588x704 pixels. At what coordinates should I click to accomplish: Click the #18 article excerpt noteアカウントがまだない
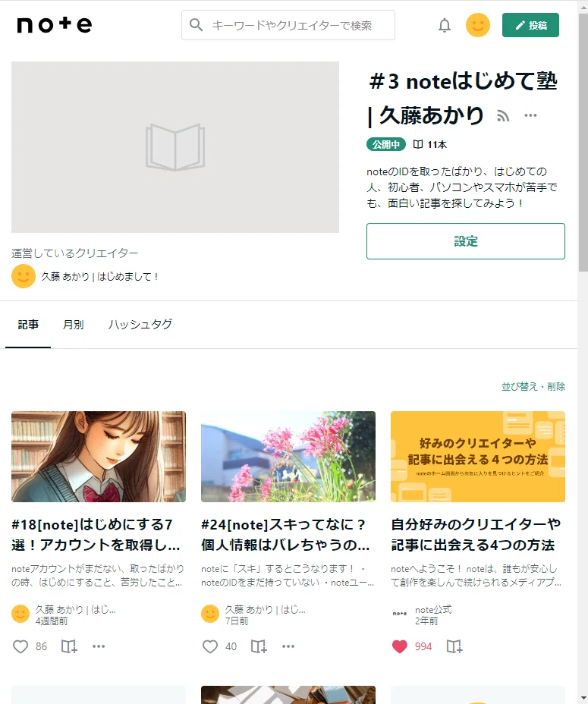click(98, 576)
